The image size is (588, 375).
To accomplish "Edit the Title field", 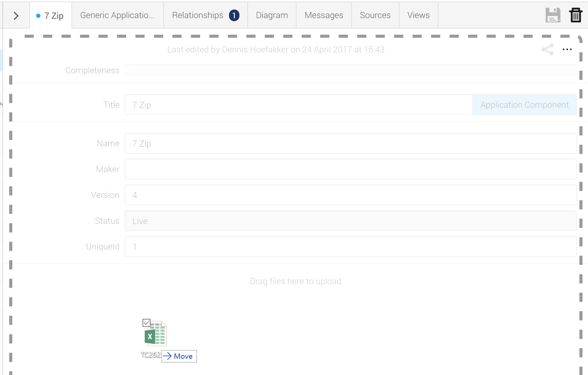I will (x=299, y=105).
